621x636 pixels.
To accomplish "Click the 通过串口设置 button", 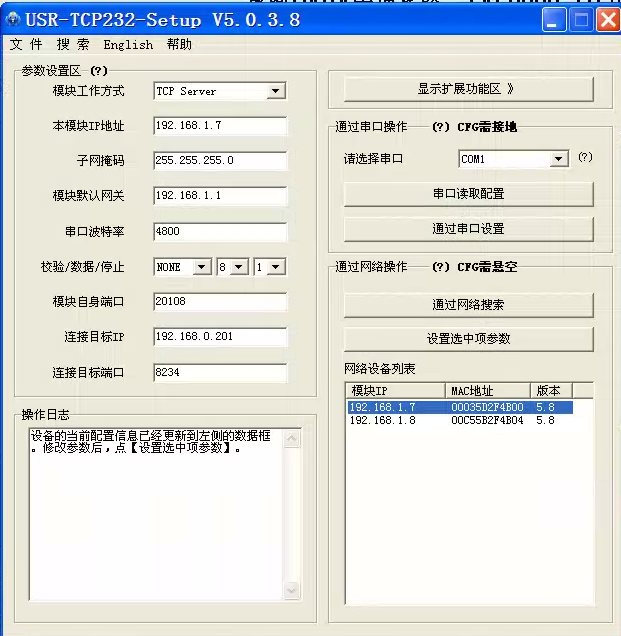I will click(468, 229).
